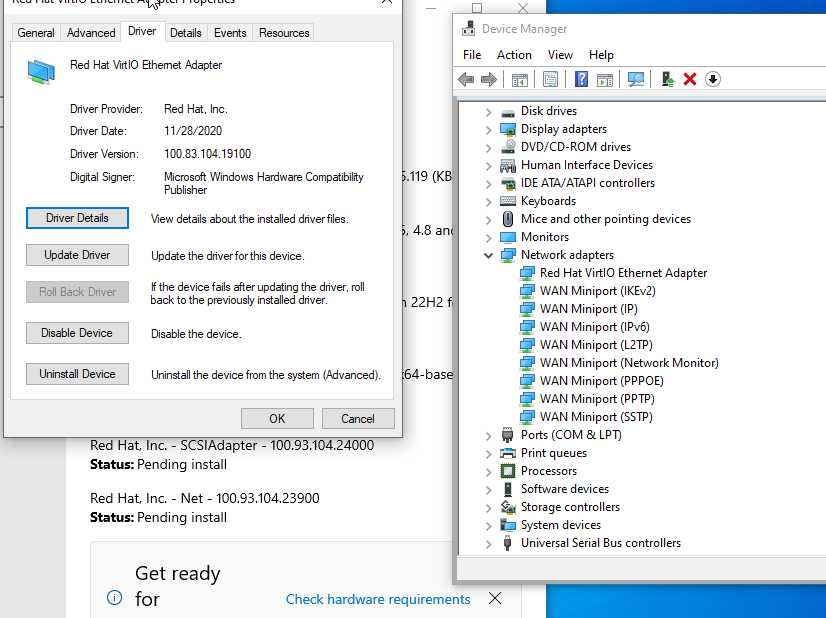Select the Keyboards category icon
Screen dimensions: 826x618
pyautogui.click(x=508, y=201)
